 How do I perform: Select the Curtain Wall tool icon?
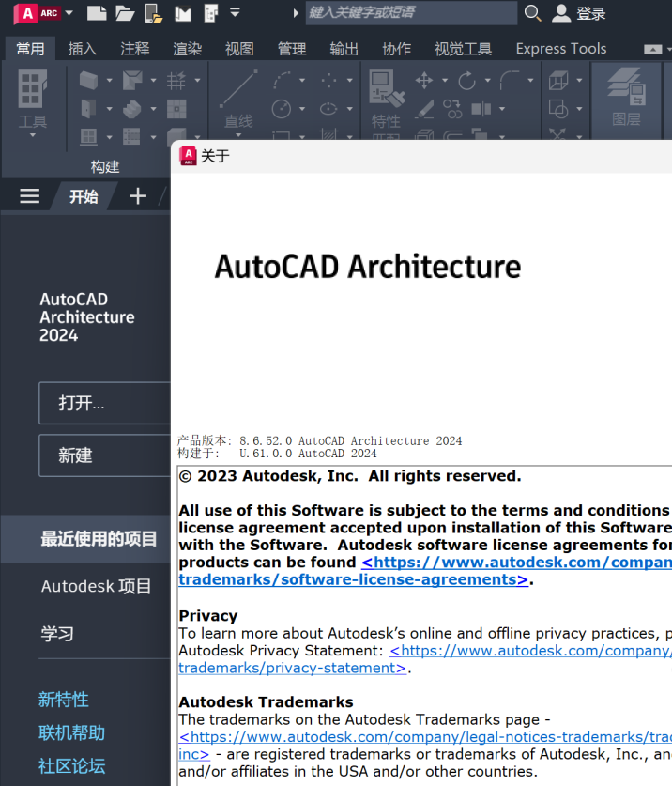point(131,136)
